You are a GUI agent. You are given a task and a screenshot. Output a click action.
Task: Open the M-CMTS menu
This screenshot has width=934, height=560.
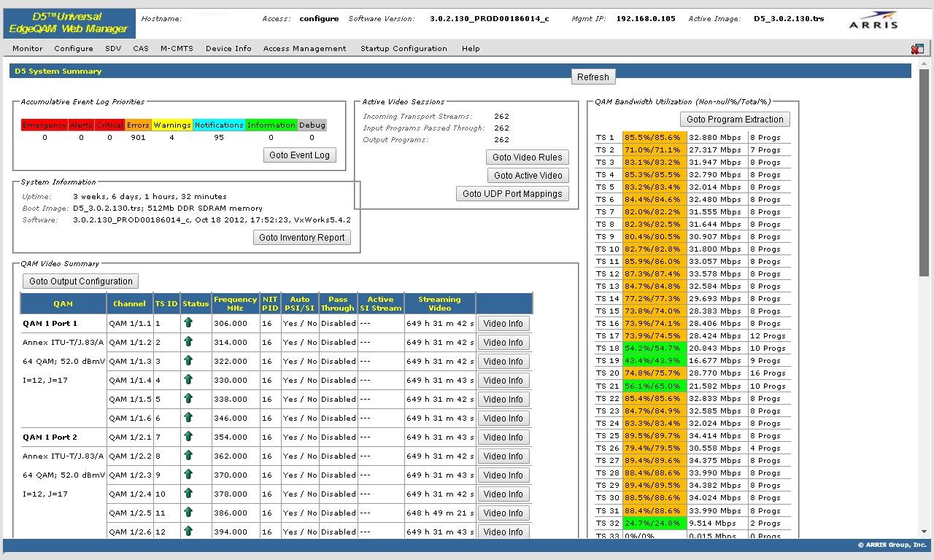(177, 49)
